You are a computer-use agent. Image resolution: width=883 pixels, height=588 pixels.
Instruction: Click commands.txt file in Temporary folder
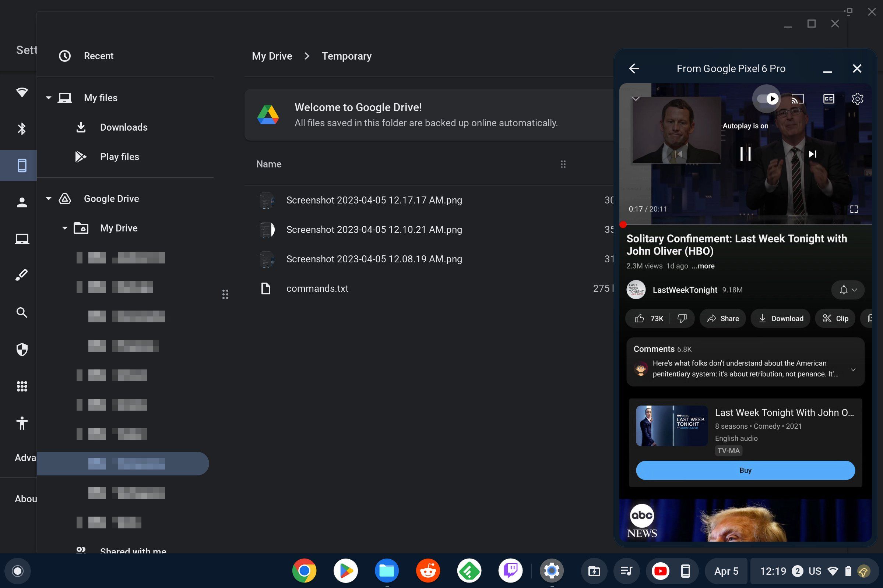click(317, 288)
